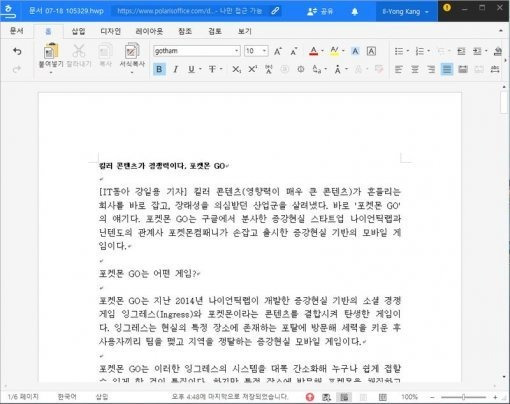Click the Redo arrow icon
The height and width of the screenshot is (404, 510).
coord(17,69)
